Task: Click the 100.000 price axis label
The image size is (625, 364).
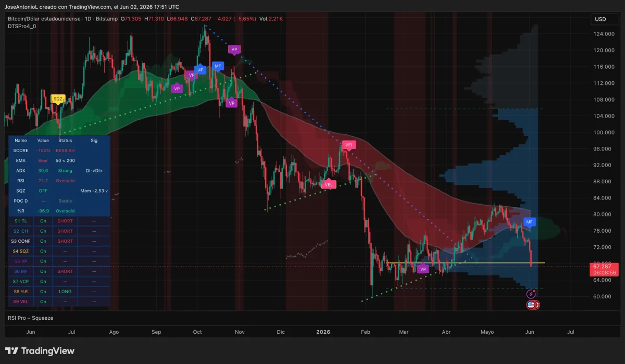Action: coord(604,132)
